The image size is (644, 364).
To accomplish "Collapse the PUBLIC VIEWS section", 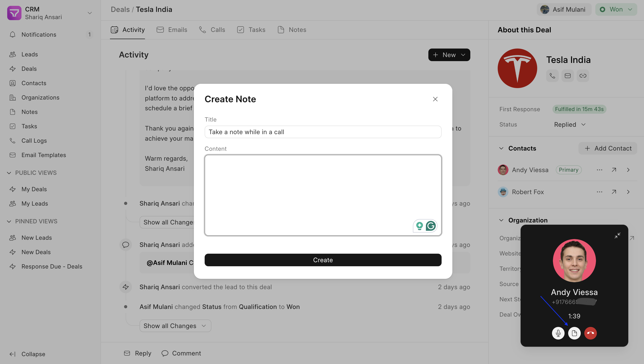I will pyautogui.click(x=32, y=173).
